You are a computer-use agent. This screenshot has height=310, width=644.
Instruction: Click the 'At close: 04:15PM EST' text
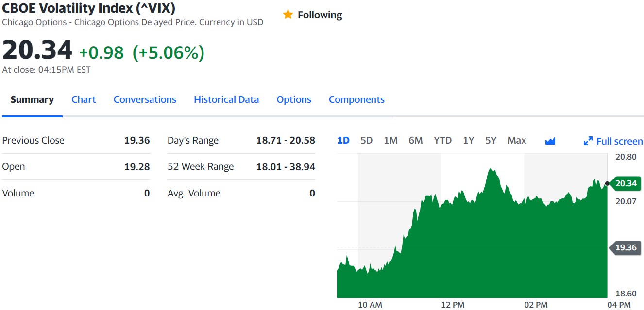pos(46,70)
